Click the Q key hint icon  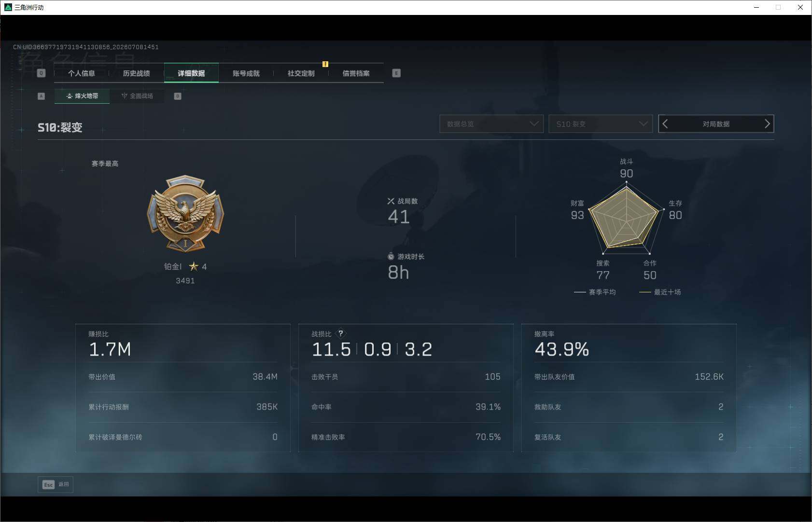coord(41,73)
